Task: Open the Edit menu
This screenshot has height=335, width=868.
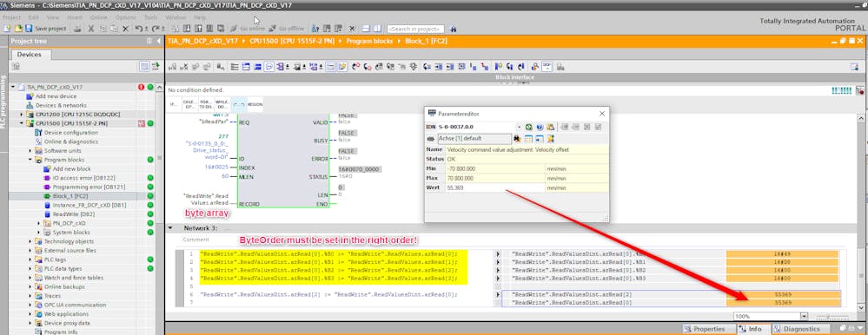Action: coord(33,17)
